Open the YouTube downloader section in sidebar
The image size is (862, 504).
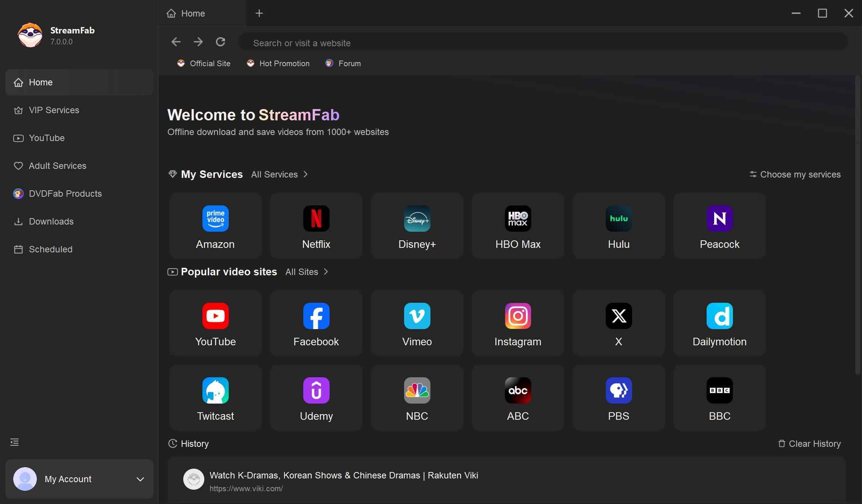coord(47,138)
